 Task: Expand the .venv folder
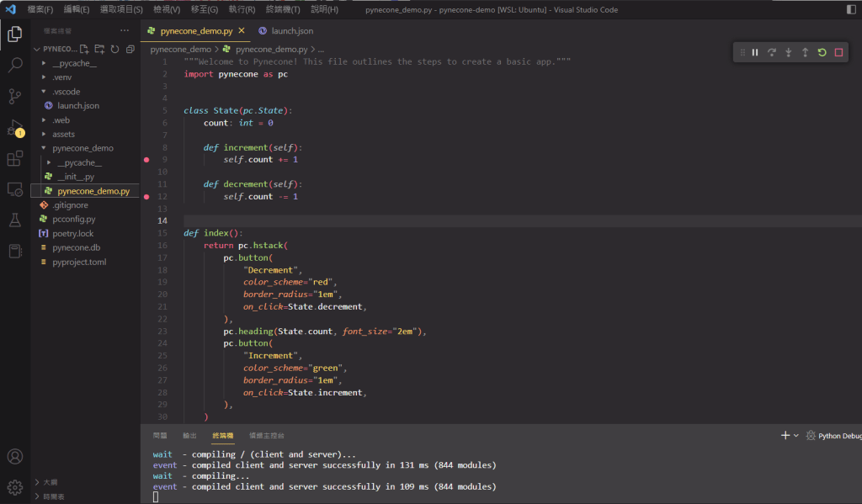(61, 77)
